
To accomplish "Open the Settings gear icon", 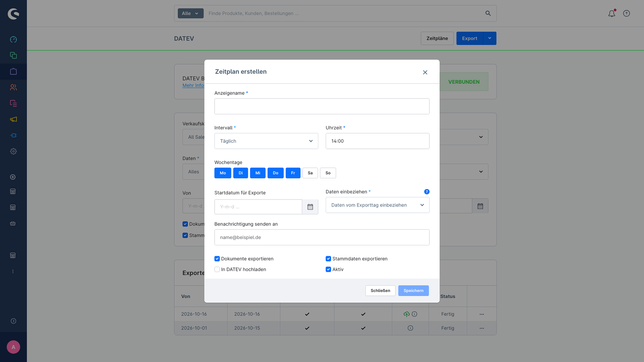I will coord(13,152).
